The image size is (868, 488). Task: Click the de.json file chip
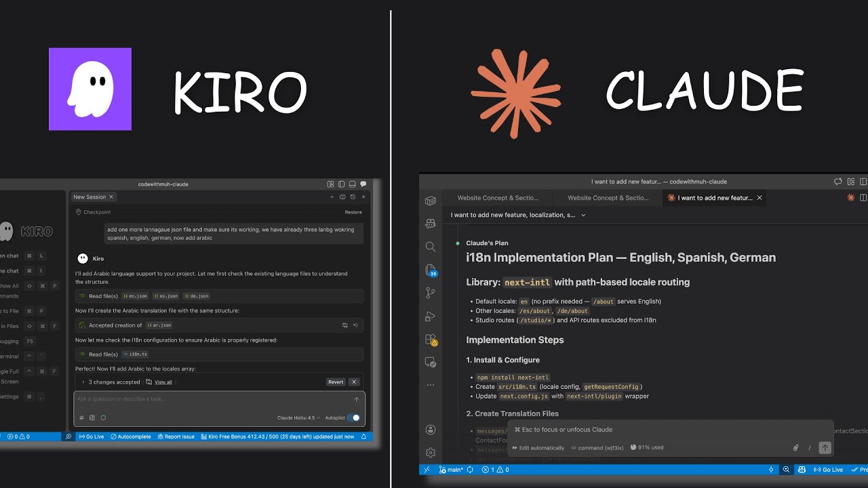pyautogui.click(x=196, y=296)
